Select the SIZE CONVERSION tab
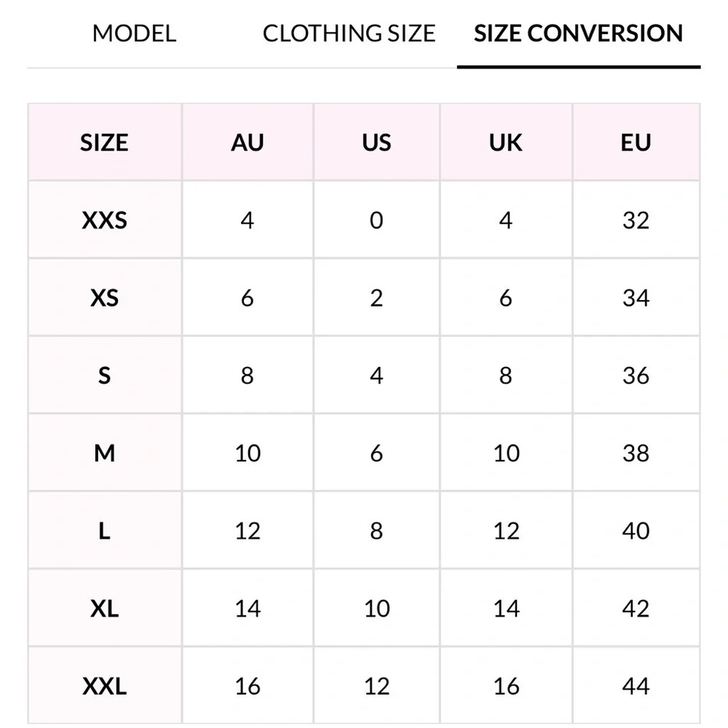Image resolution: width=728 pixels, height=728 pixels. pos(578,33)
